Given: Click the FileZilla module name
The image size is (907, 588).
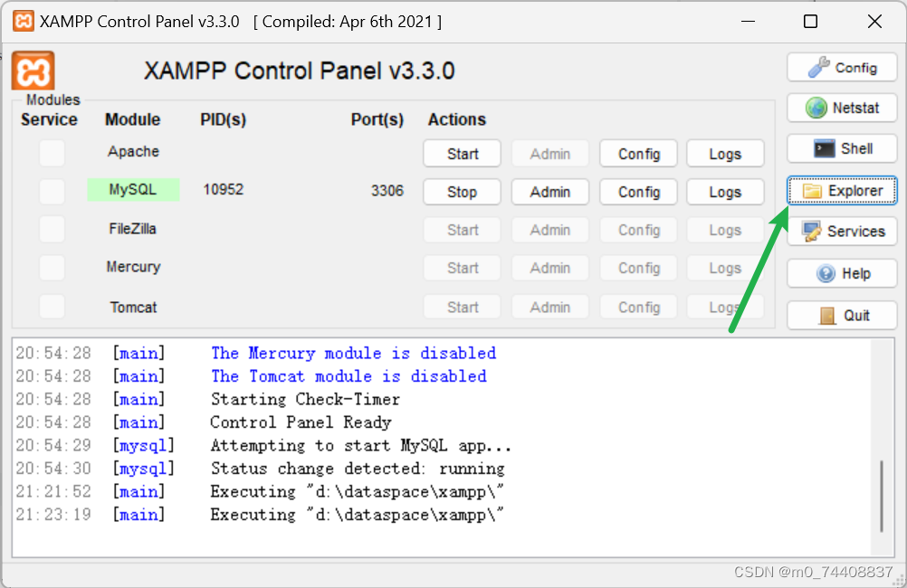Looking at the screenshot, I should (x=132, y=229).
